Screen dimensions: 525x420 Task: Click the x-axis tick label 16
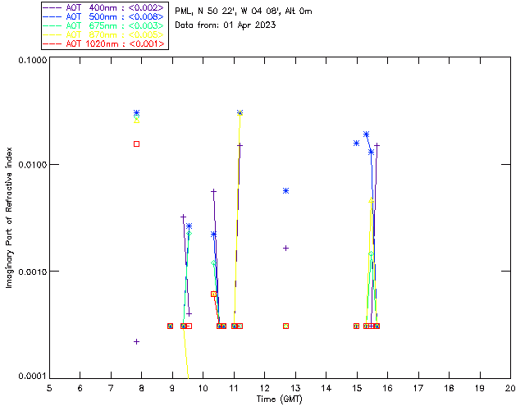pos(388,388)
